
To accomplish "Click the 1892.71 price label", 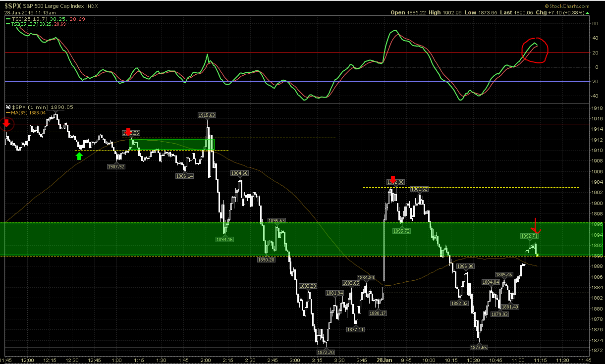I will coord(529,236).
